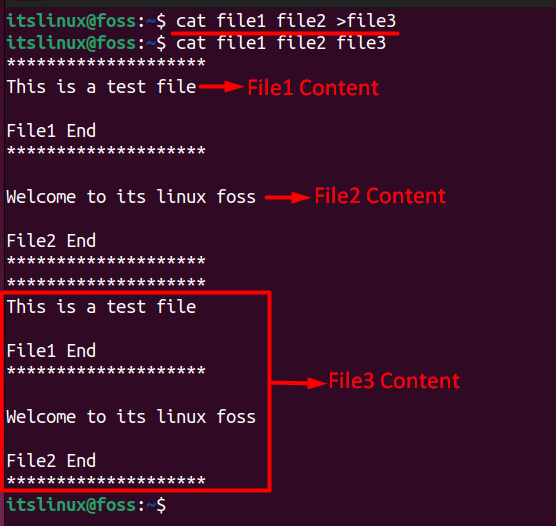Image resolution: width=556 pixels, height=526 pixels.
Task: Click the red arrow pointing to File3 Content
Action: point(299,383)
